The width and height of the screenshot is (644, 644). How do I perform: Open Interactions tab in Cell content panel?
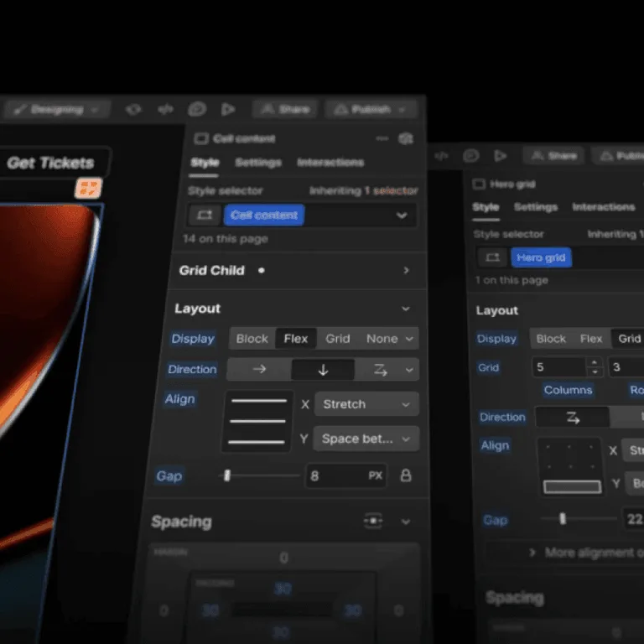[330, 163]
